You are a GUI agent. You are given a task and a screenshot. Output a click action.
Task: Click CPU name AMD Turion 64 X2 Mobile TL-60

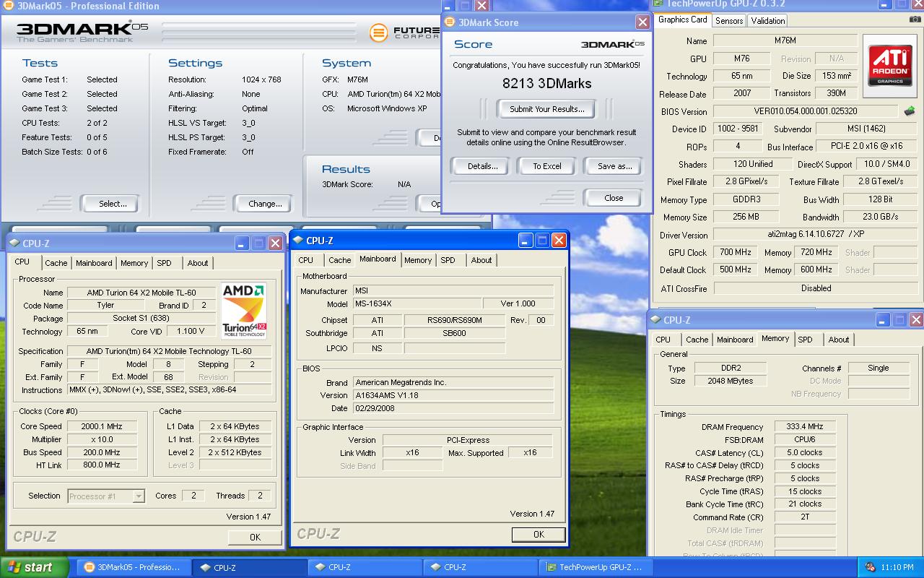tap(141, 293)
